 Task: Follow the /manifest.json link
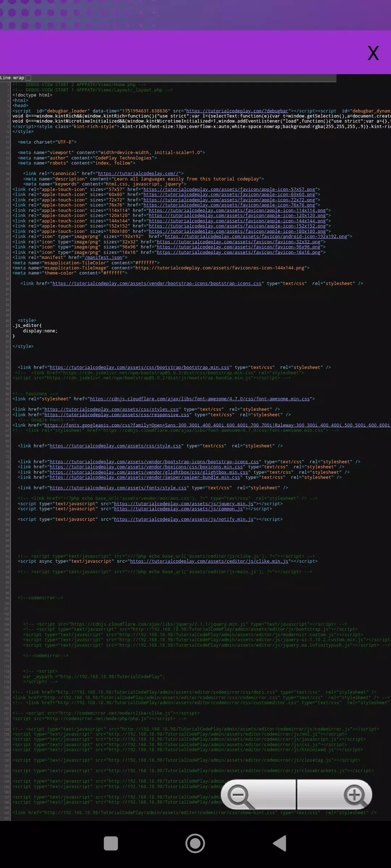(103, 258)
